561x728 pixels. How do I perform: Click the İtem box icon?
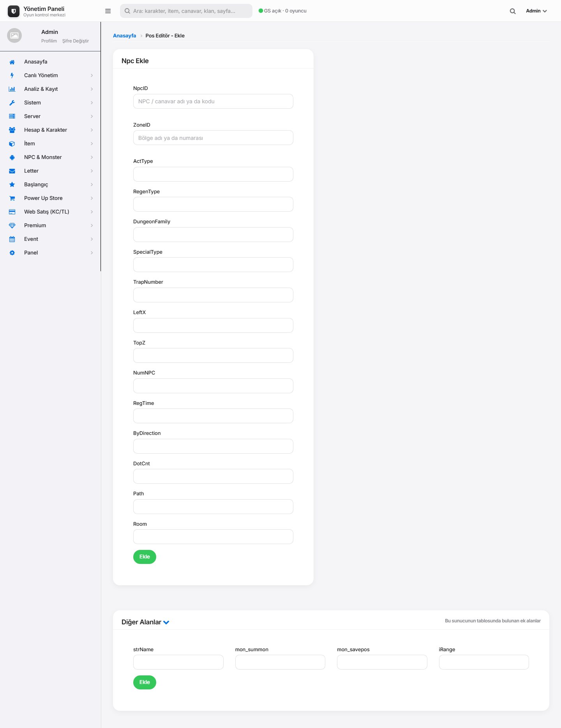pos(12,144)
